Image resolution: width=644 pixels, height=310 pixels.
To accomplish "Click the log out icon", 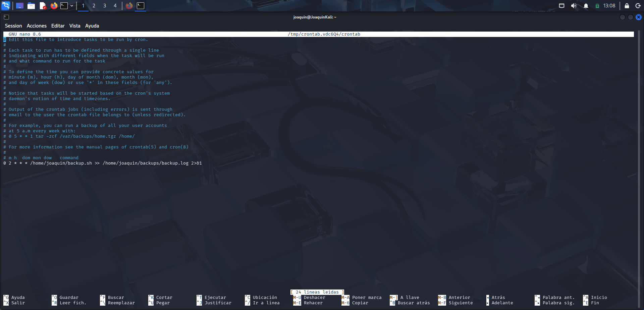I will click(x=638, y=6).
